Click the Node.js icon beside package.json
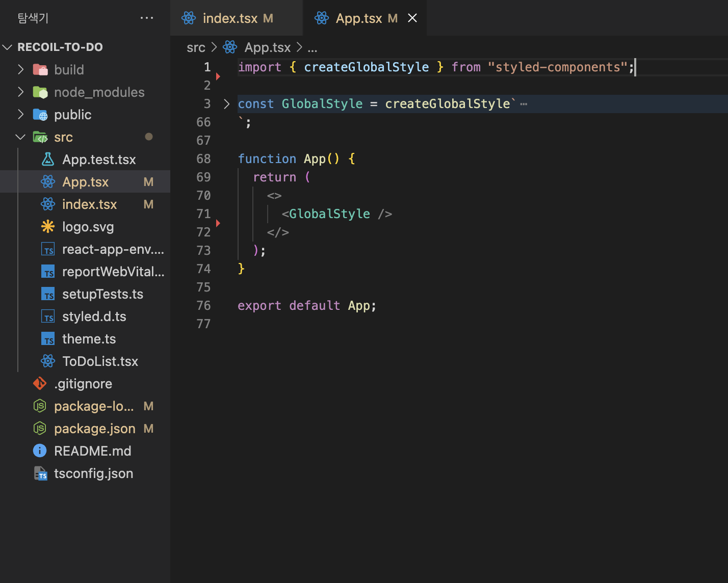The height and width of the screenshot is (583, 728). [x=40, y=429]
